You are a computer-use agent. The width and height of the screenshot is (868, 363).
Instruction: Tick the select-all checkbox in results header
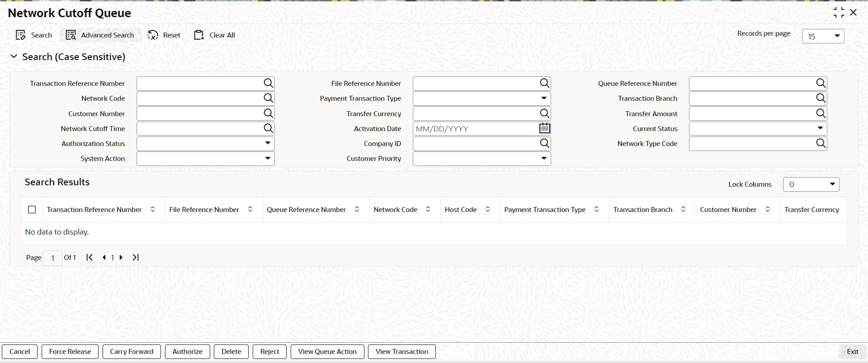[x=32, y=210]
